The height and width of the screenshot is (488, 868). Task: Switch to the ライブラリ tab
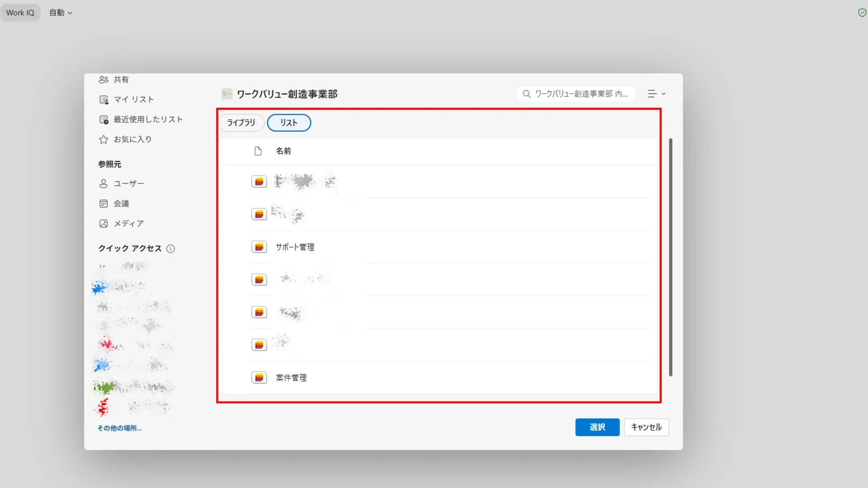241,122
